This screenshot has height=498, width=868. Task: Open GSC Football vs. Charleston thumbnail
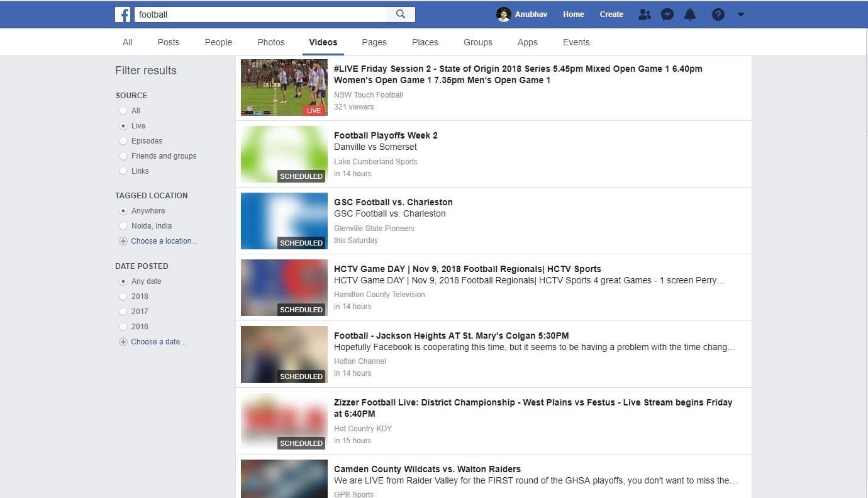point(284,221)
